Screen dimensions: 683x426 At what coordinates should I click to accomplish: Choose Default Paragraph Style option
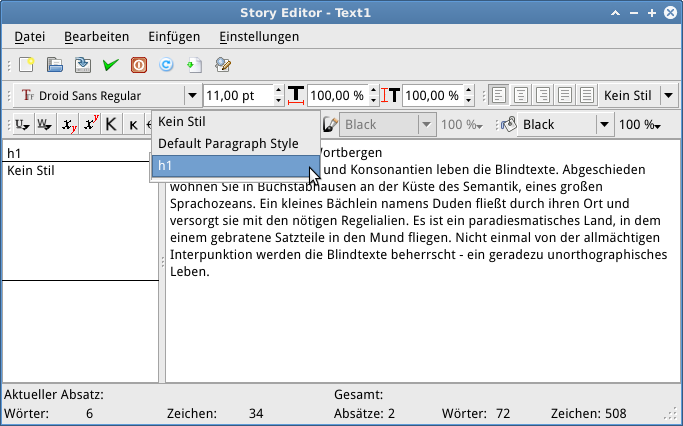pyautogui.click(x=228, y=143)
